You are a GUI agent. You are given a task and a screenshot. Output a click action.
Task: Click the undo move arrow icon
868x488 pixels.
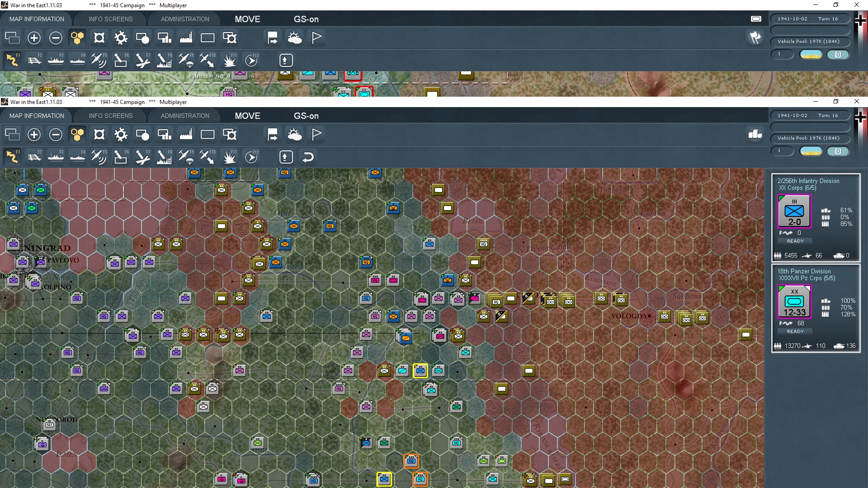pos(308,157)
